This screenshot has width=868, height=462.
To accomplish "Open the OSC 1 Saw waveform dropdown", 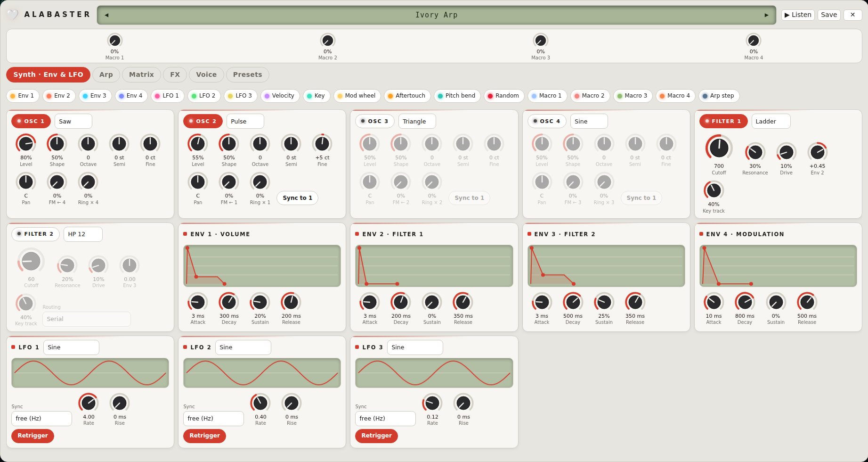I will click(x=73, y=121).
